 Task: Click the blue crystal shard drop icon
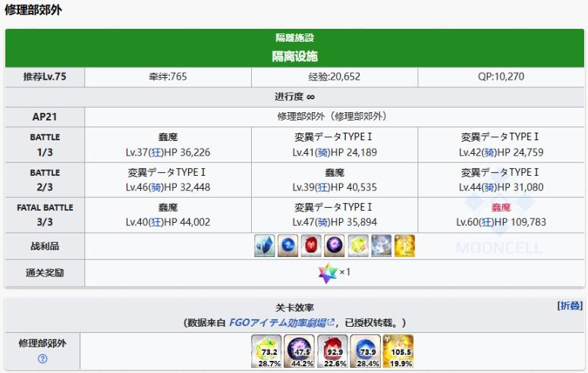click(x=266, y=246)
